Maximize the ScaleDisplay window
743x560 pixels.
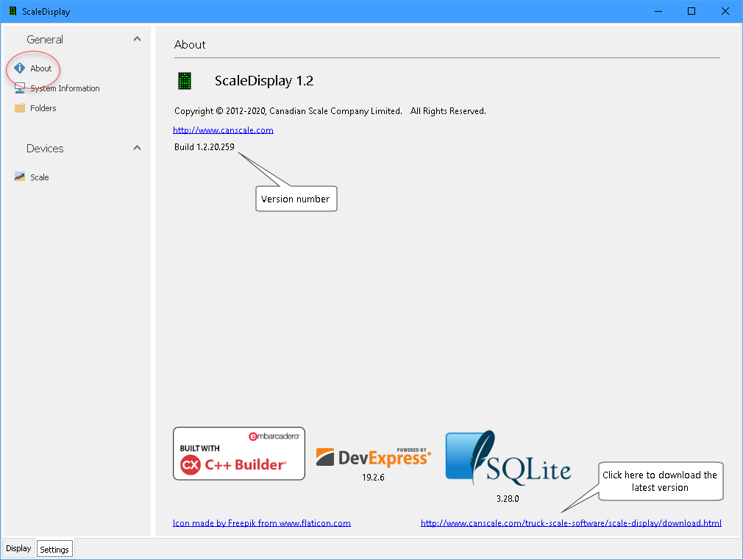[x=692, y=11]
